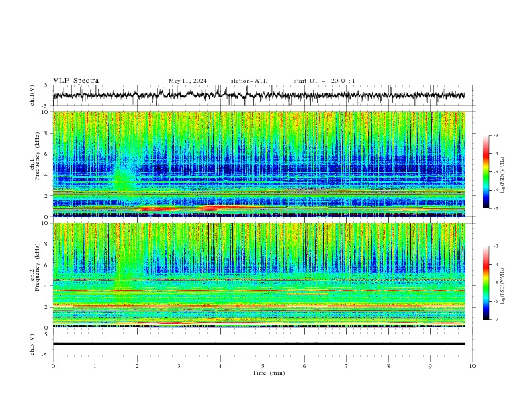Click the time axis tick label "4"
The image size is (532, 411).
(220, 366)
